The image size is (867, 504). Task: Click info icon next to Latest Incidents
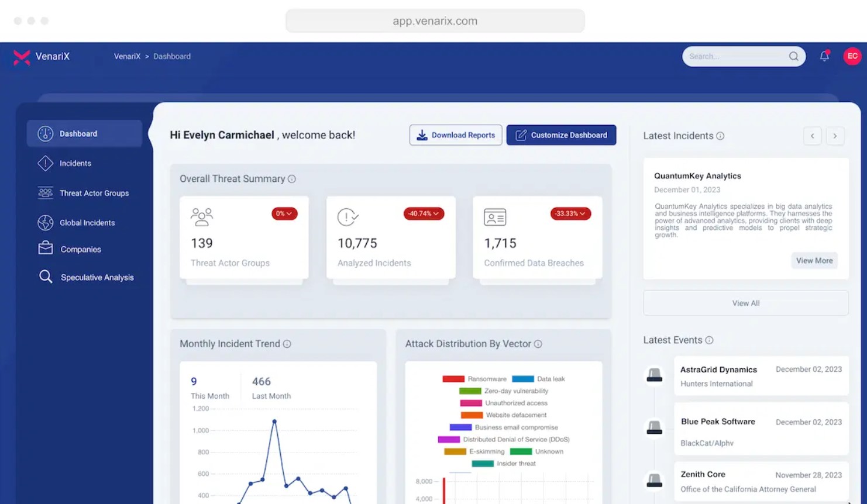720,136
